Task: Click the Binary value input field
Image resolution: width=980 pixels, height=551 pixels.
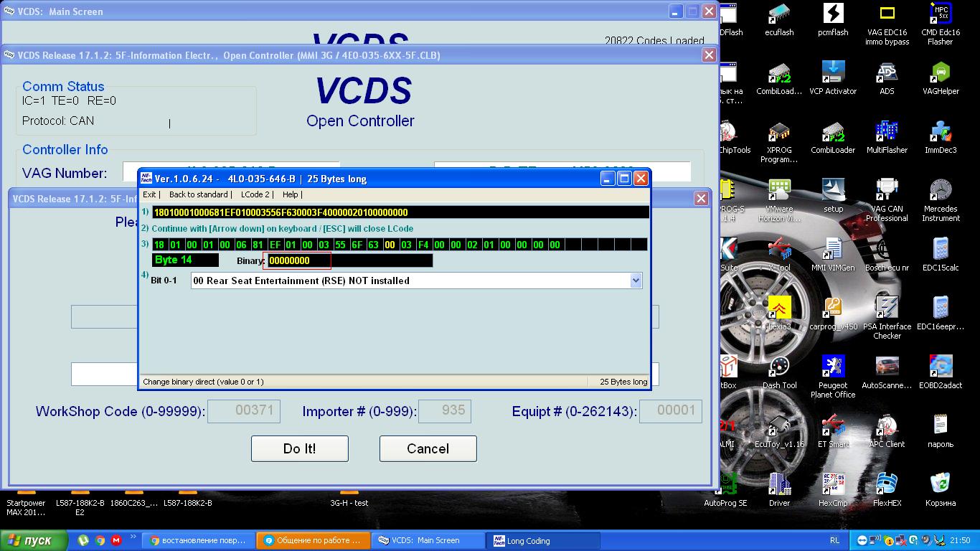Action: 299,260
